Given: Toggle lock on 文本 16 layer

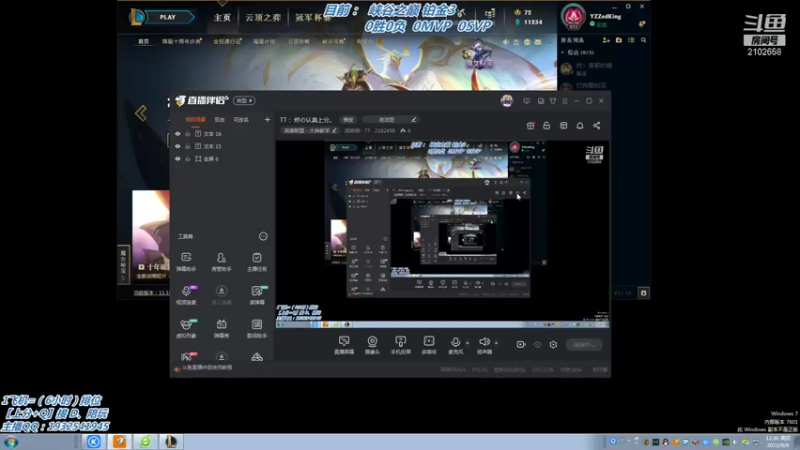Looking at the screenshot, I should point(188,134).
